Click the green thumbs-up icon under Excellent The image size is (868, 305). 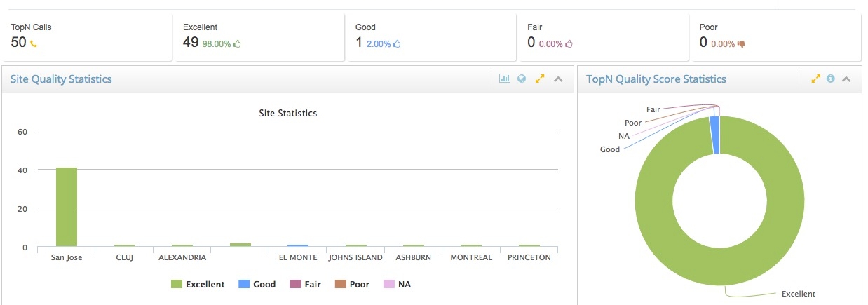pyautogui.click(x=237, y=43)
